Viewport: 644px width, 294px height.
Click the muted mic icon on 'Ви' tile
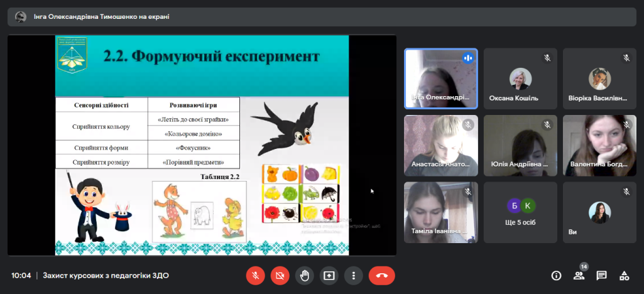coord(626,192)
